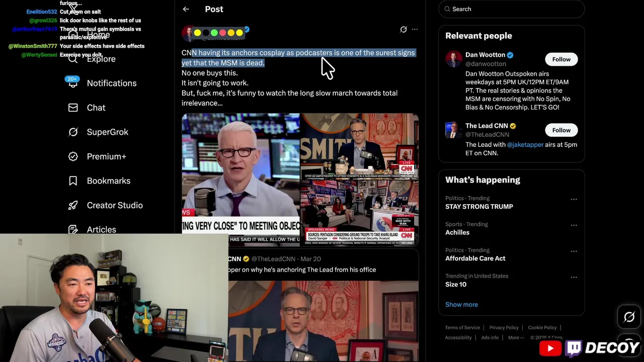Open more options for Size 10 trend
Viewport: 644px width, 362px height.
(574, 277)
